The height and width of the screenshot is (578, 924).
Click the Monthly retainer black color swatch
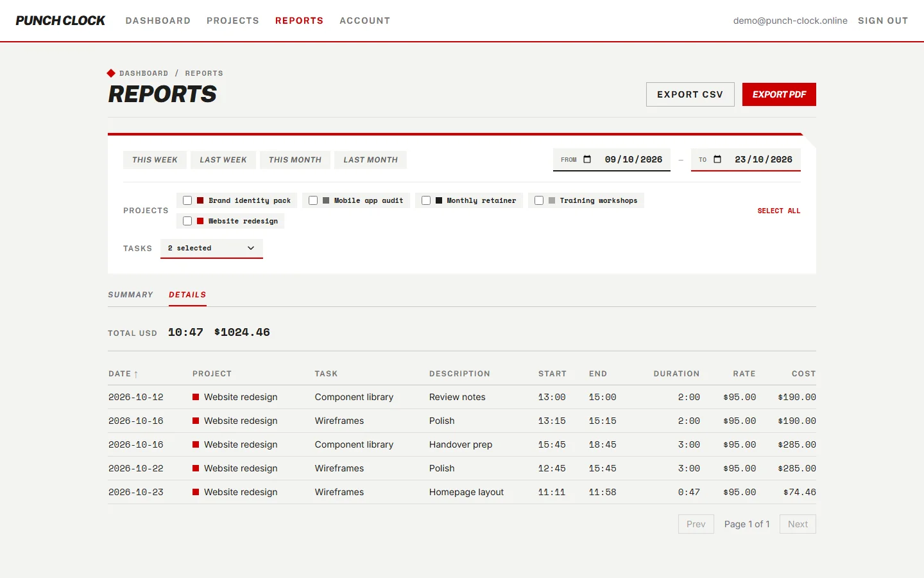pos(439,200)
